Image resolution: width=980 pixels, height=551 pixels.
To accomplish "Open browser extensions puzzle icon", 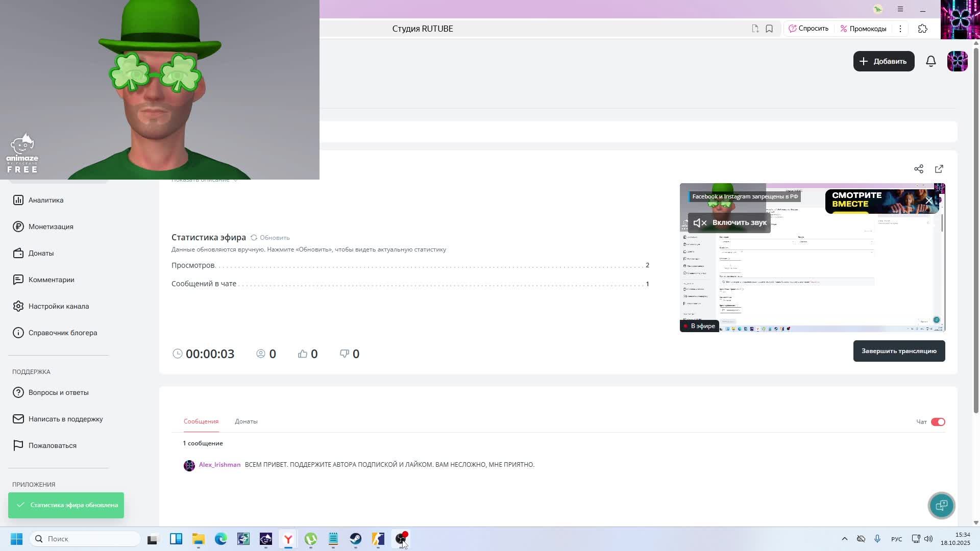I will pos(922,29).
